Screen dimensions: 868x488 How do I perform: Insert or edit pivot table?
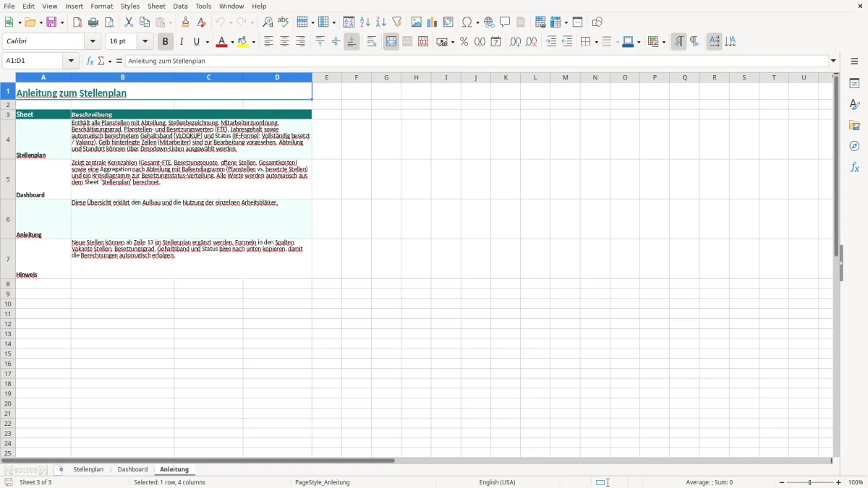point(448,22)
